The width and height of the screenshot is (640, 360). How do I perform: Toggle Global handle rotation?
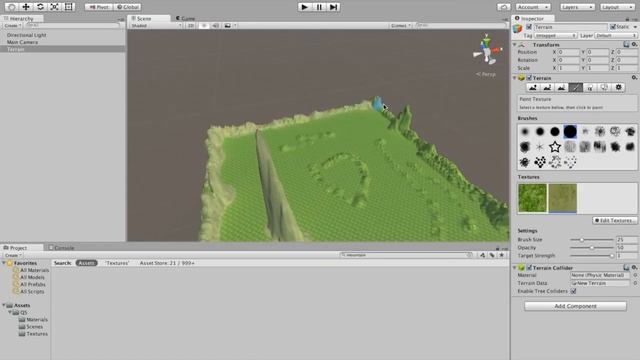(x=127, y=7)
